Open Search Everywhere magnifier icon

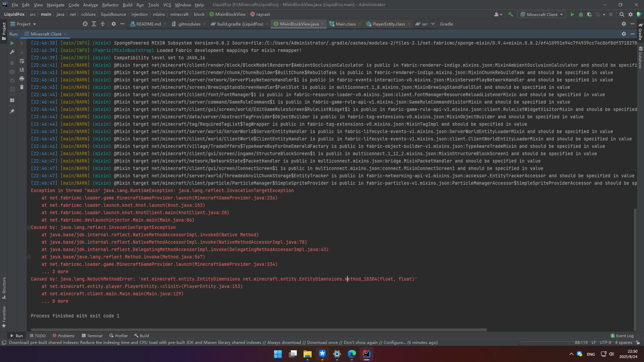[x=622, y=14]
